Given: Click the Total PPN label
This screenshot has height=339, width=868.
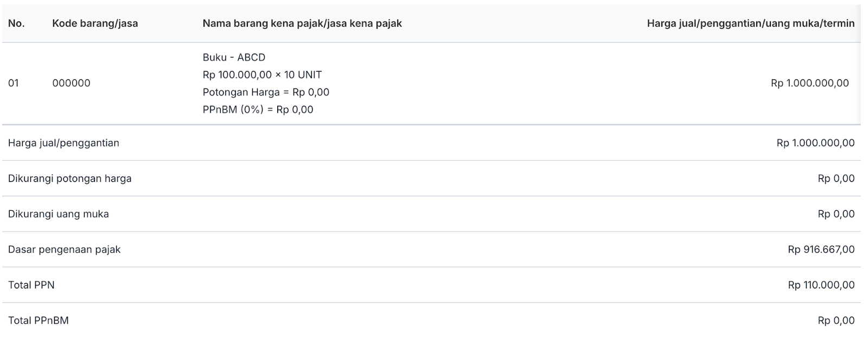Looking at the screenshot, I should coord(31,285).
